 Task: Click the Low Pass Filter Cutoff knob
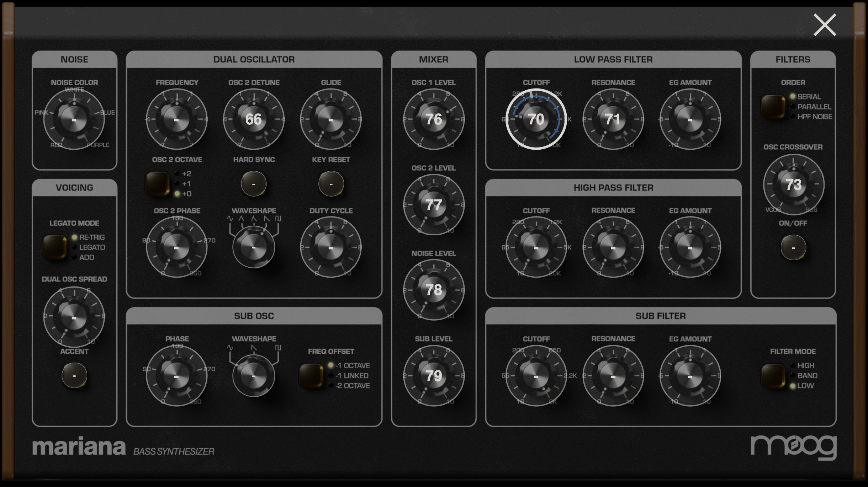coord(536,119)
